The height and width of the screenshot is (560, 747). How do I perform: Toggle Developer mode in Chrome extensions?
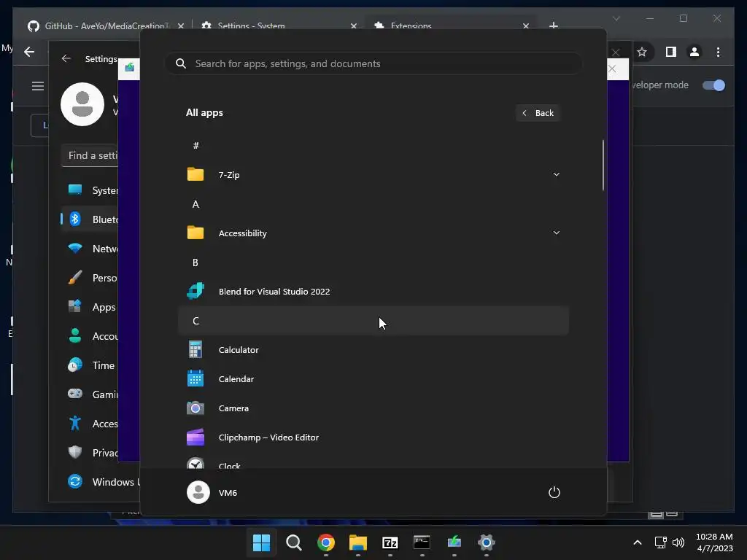pos(713,85)
